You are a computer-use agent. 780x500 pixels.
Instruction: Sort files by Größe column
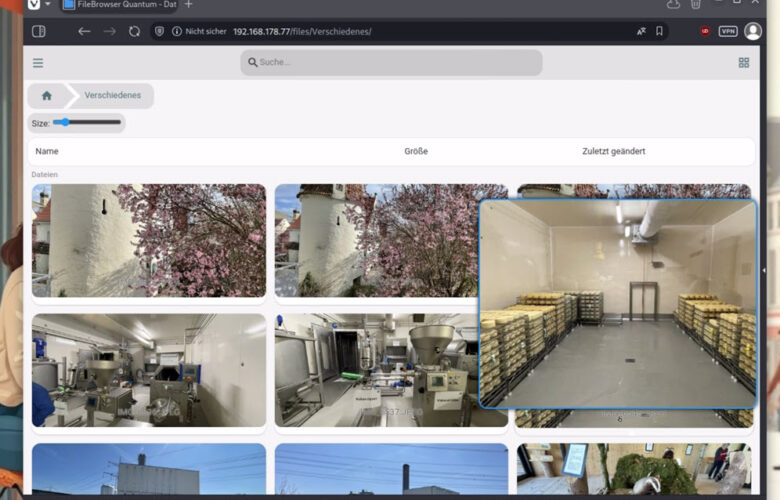[416, 151]
